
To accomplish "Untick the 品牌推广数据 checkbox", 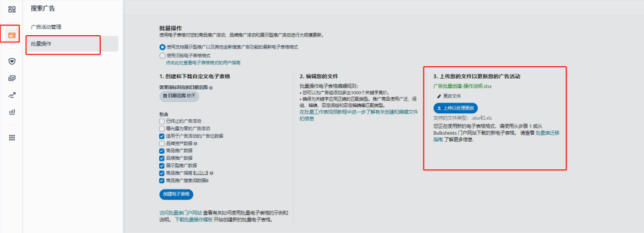I will pyautogui.click(x=162, y=159).
